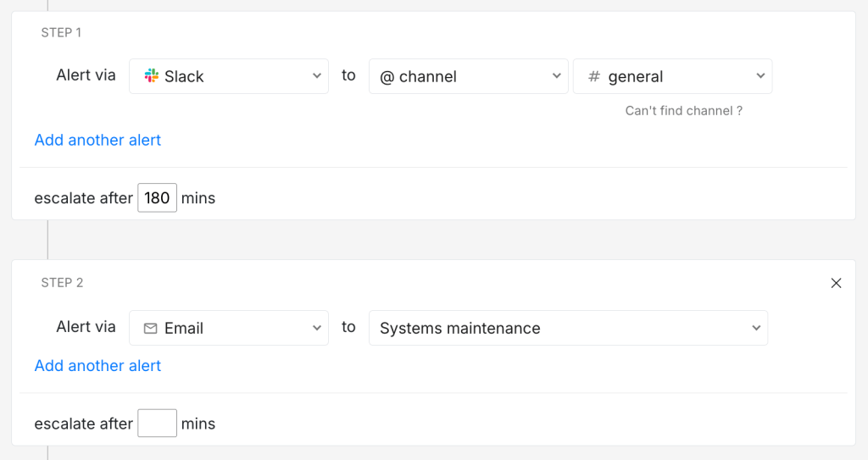The width and height of the screenshot is (868, 460).
Task: Click the Slack logo icon in Step 1
Action: pyautogui.click(x=152, y=76)
